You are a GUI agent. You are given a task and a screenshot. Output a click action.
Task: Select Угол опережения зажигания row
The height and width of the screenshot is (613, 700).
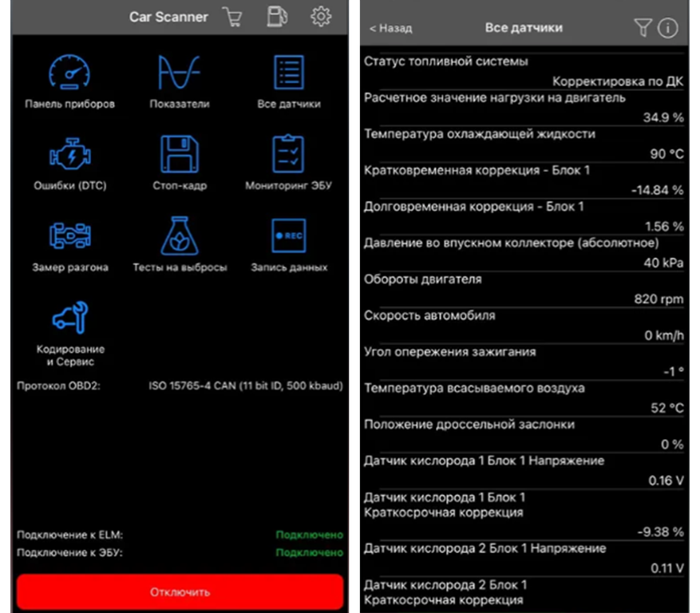(524, 362)
